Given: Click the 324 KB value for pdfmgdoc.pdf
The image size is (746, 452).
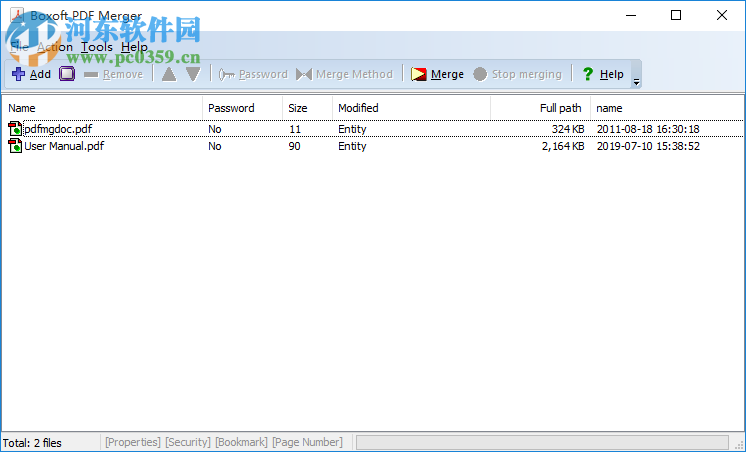Looking at the screenshot, I should [568, 129].
